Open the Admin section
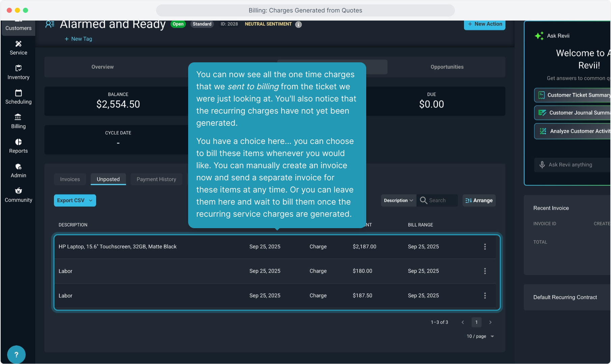This screenshot has width=611, height=364. 18,171
